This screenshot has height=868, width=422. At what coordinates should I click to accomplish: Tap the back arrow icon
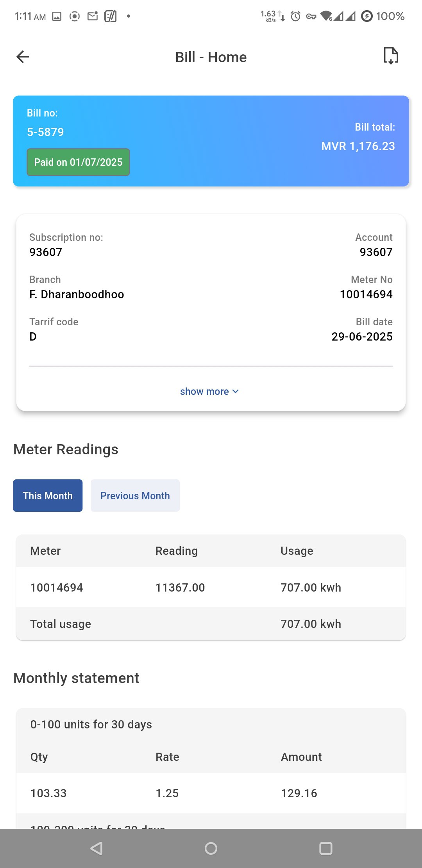[x=23, y=57]
